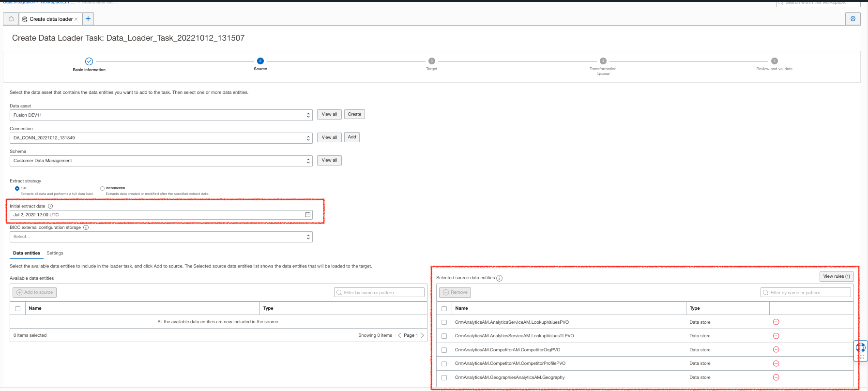The height and width of the screenshot is (391, 868).
Task: Go to previous page of available entities
Action: 399,335
